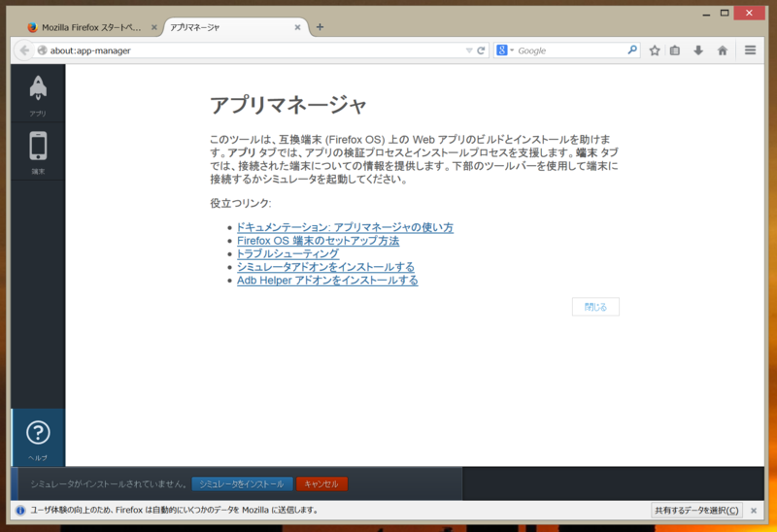Click the info icon in notification bar

point(20,511)
